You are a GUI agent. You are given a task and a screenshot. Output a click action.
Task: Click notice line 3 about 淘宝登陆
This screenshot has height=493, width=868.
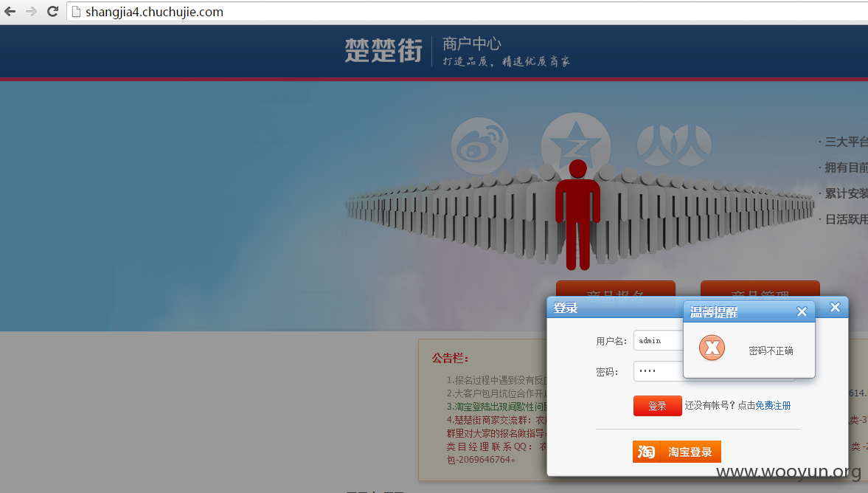(x=497, y=407)
